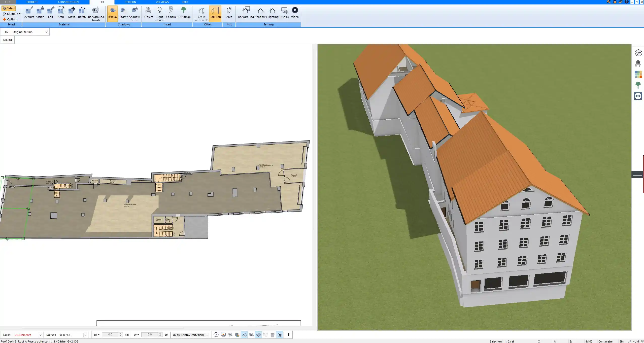The image size is (644, 343).
Task: Open the Original terrain dropdown
Action: click(47, 32)
